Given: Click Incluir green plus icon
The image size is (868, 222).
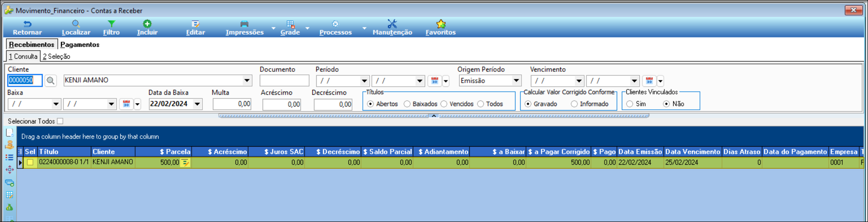Looking at the screenshot, I should pyautogui.click(x=147, y=24).
